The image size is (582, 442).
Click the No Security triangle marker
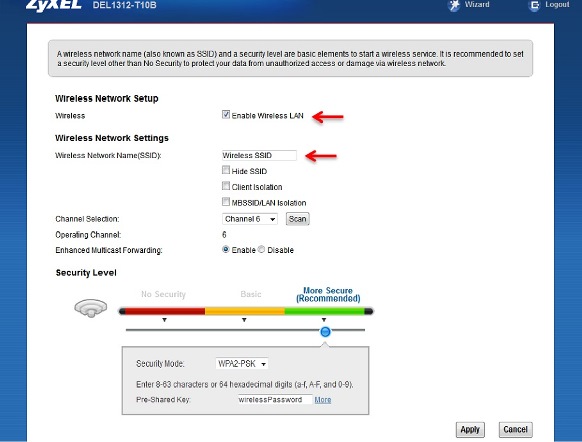164,320
